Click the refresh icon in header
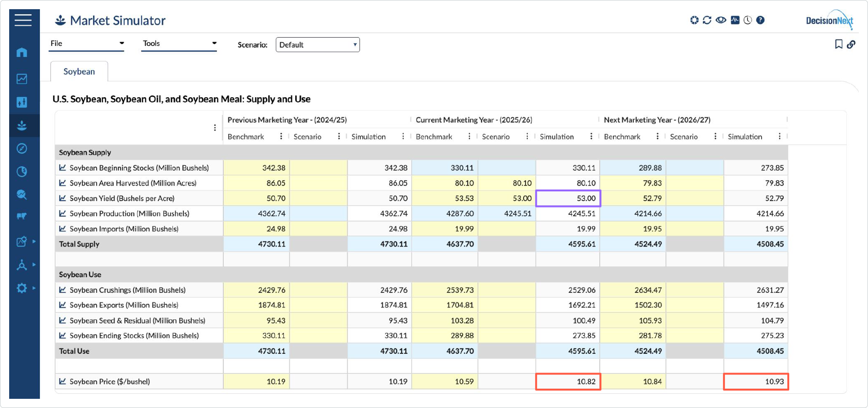The height and width of the screenshot is (408, 868). (x=707, y=20)
